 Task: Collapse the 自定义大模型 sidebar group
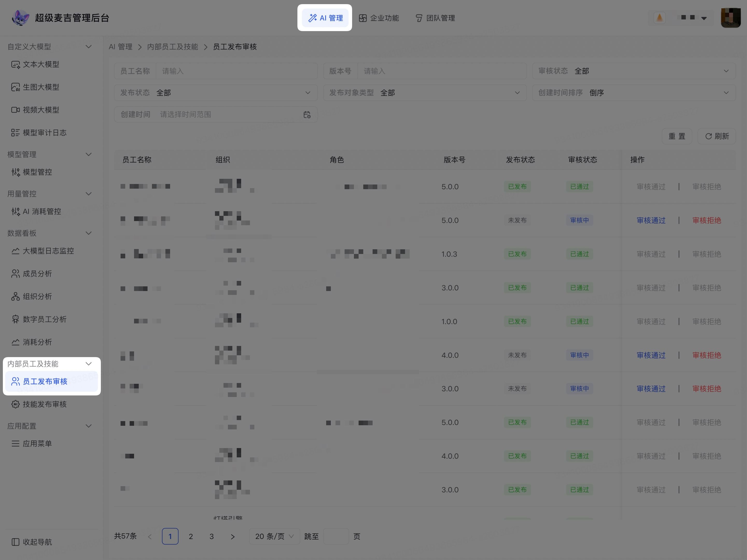(88, 47)
